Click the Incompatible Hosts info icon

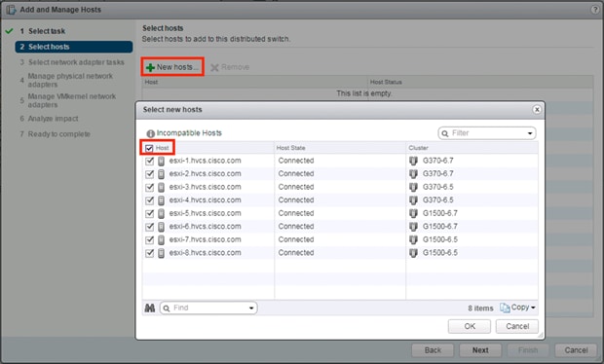tap(151, 133)
